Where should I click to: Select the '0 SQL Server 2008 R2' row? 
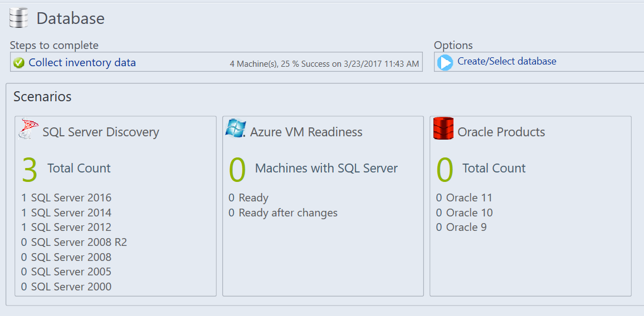point(74,242)
